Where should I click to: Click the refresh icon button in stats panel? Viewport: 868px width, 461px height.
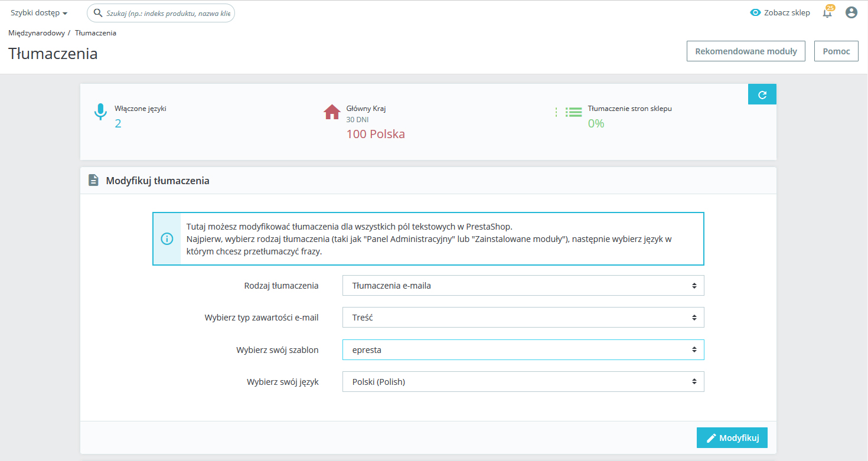coord(762,94)
